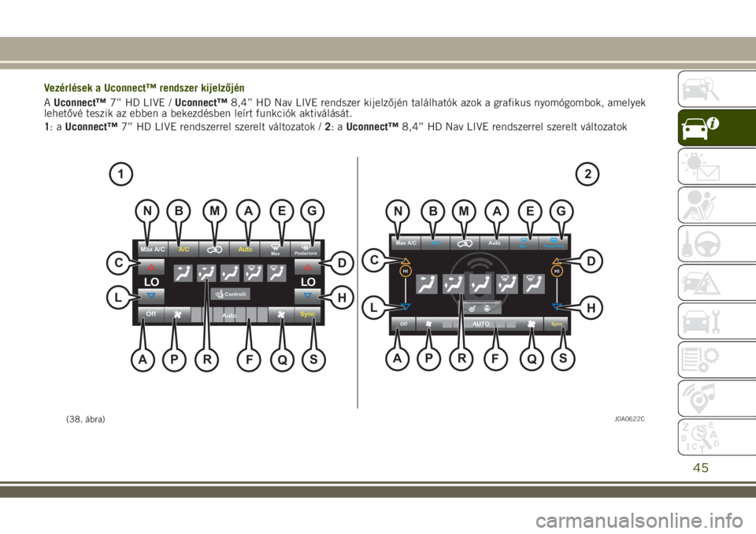Viewport: 756px width, 534px height.
Task: Select windshield-only defrost airflow mode in panel 1
Action: 276,273
